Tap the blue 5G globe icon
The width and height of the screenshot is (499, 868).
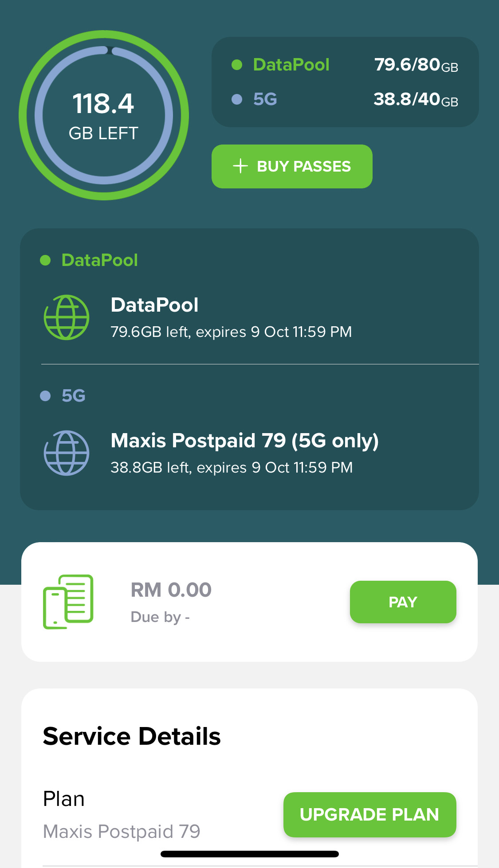(67, 453)
